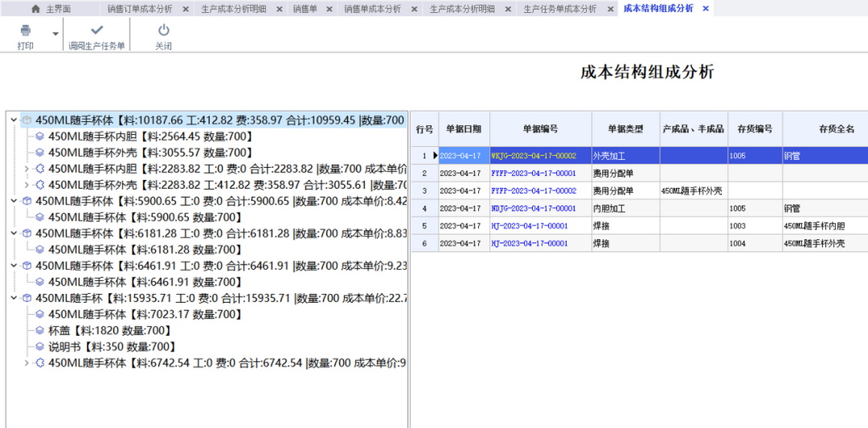Collapse the 450ML随手杯体 6181.28 node
The image size is (868, 428).
tap(13, 234)
